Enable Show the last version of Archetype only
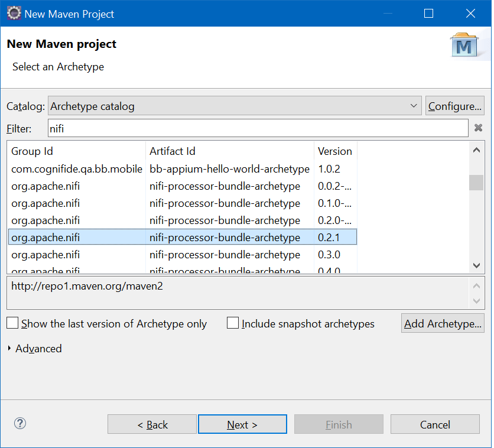The height and width of the screenshot is (448, 494). tap(12, 323)
